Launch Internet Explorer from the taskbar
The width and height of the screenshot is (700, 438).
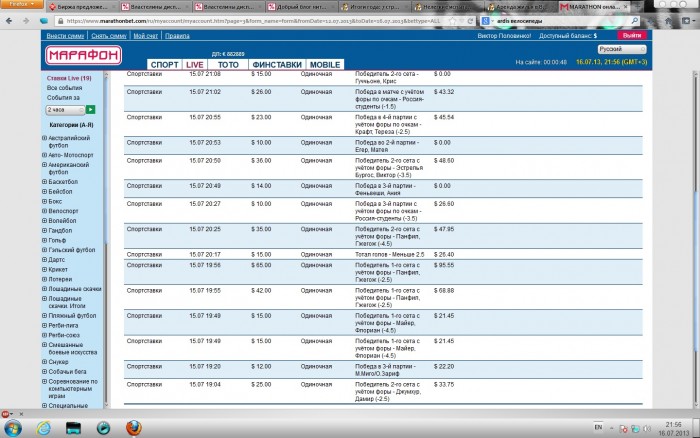(44, 428)
